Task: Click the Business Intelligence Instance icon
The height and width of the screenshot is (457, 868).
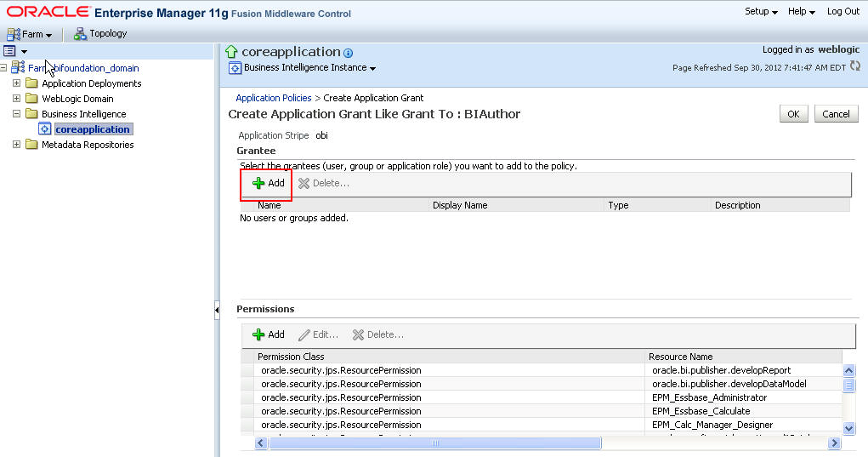Action: 235,68
